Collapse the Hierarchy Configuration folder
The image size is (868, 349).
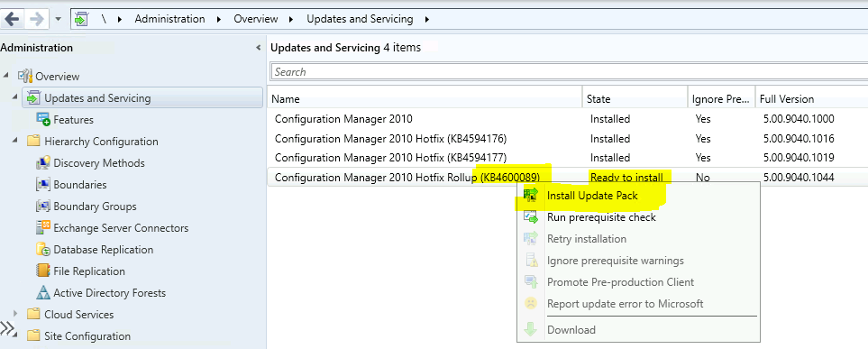[15, 140]
